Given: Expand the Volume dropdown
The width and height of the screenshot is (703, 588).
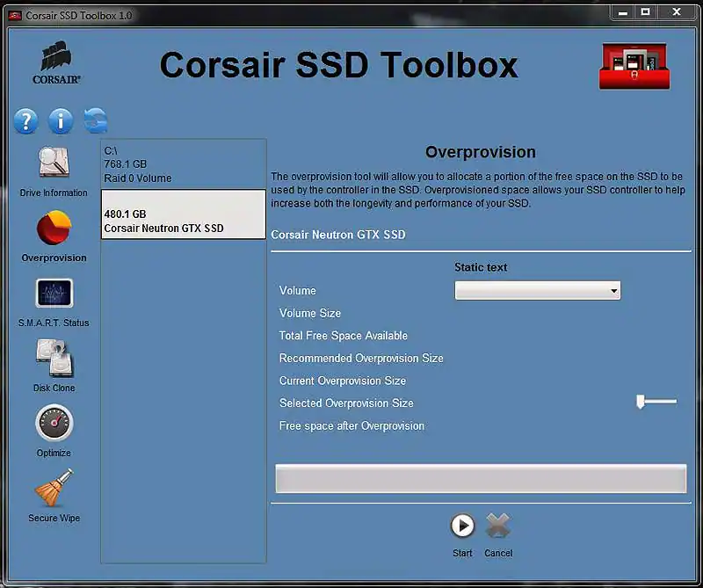Looking at the screenshot, I should [x=538, y=291].
